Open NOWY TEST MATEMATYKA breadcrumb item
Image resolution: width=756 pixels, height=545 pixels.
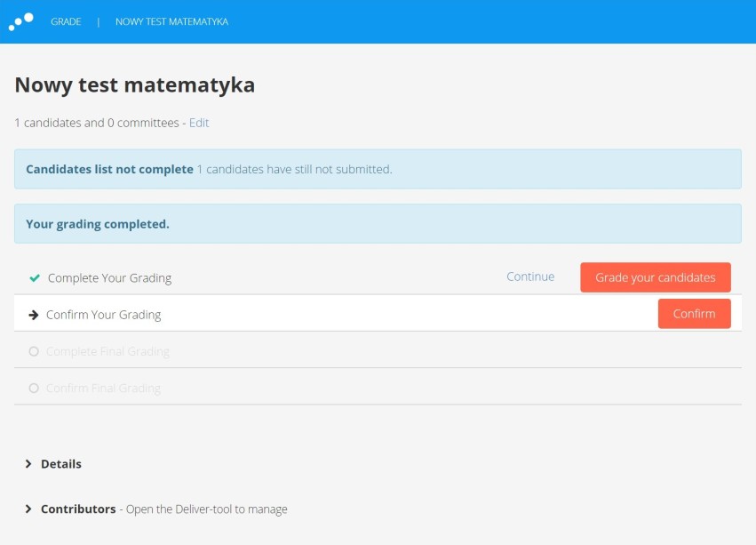[x=171, y=21]
